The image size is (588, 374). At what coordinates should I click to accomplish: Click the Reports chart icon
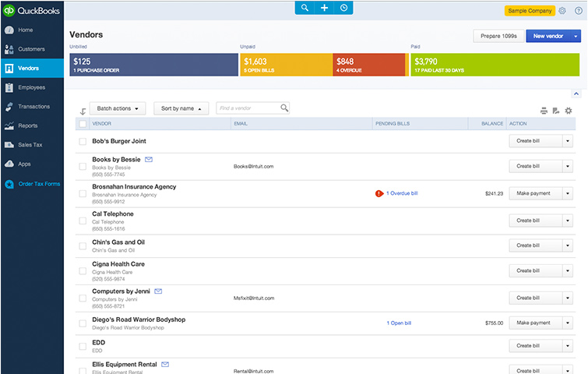9,125
